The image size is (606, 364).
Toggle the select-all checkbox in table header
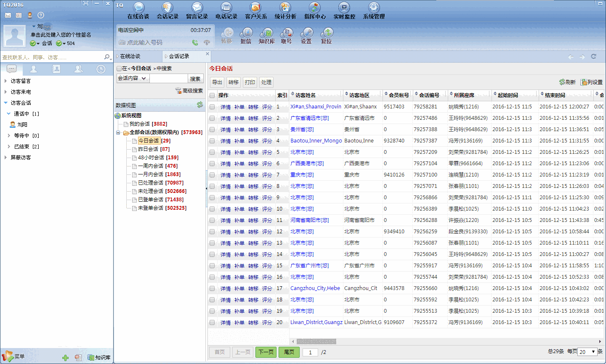pyautogui.click(x=212, y=95)
